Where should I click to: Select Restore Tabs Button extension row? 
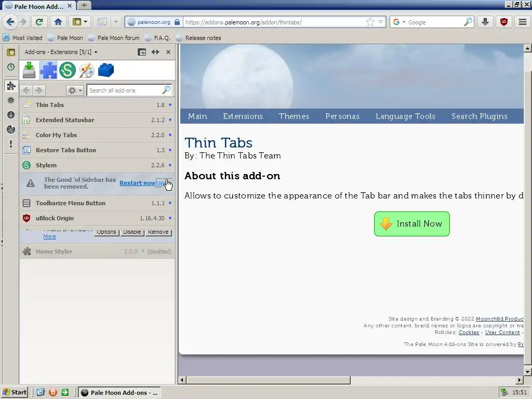click(x=97, y=150)
